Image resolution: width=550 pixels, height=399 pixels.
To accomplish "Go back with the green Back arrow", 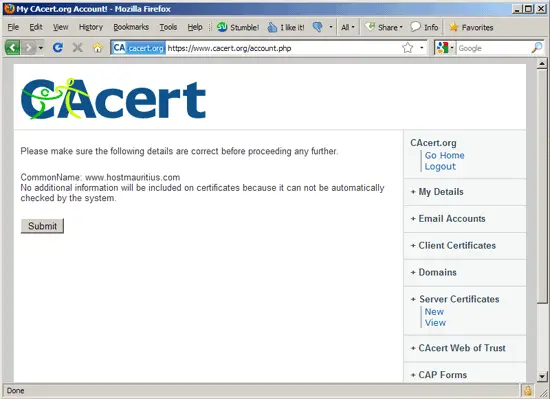I will 13,48.
